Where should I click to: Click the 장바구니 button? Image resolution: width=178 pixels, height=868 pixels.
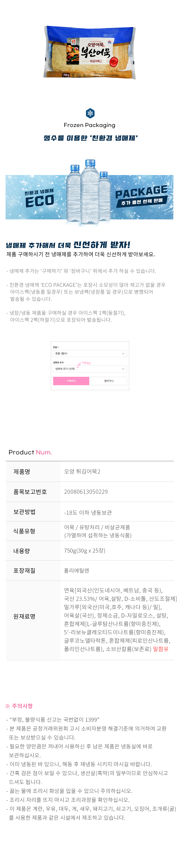109,381
